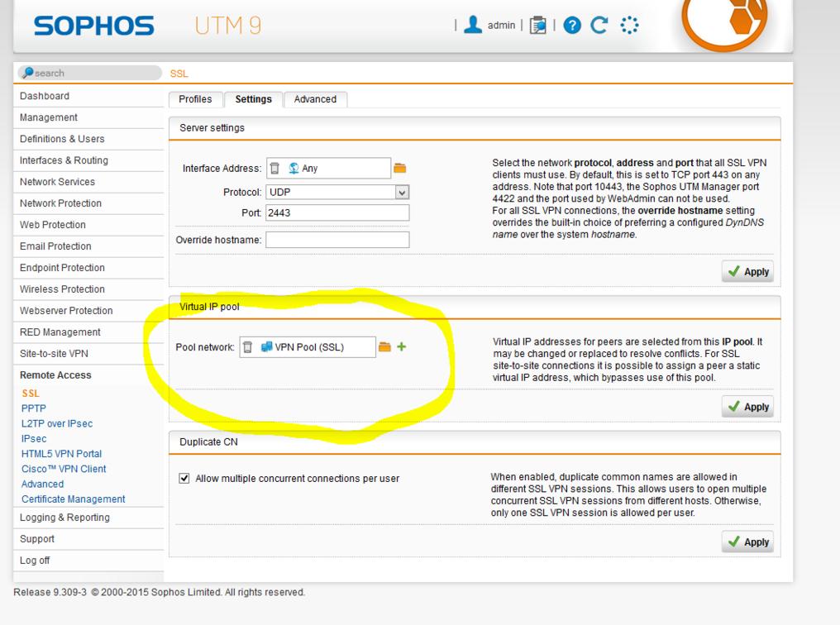Click the dotted spinner icon in header
This screenshot has width=840, height=625.
tap(629, 25)
